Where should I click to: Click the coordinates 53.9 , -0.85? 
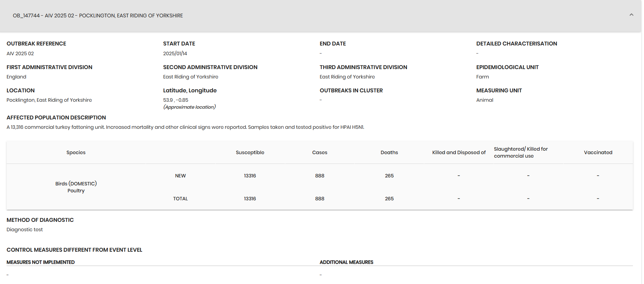click(x=176, y=100)
